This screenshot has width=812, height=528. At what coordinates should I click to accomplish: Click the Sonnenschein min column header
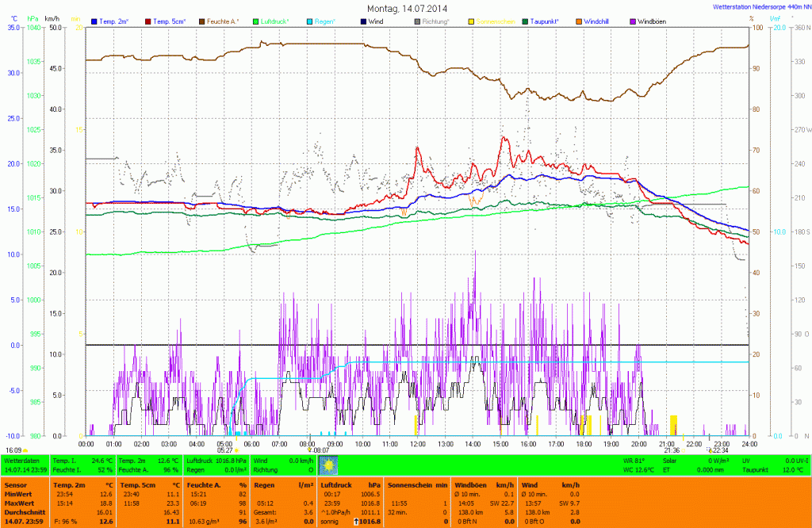pos(418,484)
